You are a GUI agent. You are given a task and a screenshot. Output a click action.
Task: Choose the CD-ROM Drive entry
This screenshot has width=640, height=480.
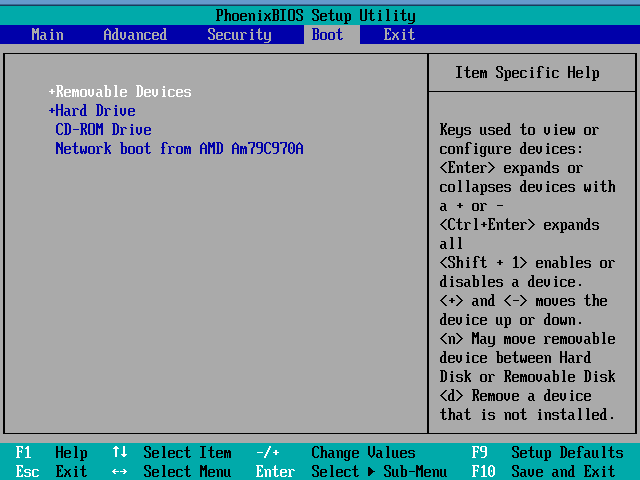pos(103,130)
